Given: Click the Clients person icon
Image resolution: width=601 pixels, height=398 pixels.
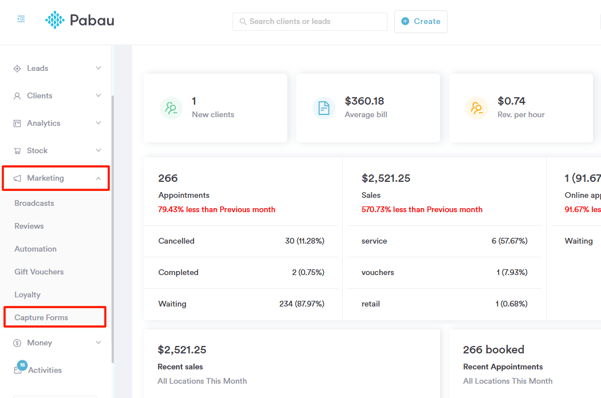Looking at the screenshot, I should coord(17,96).
